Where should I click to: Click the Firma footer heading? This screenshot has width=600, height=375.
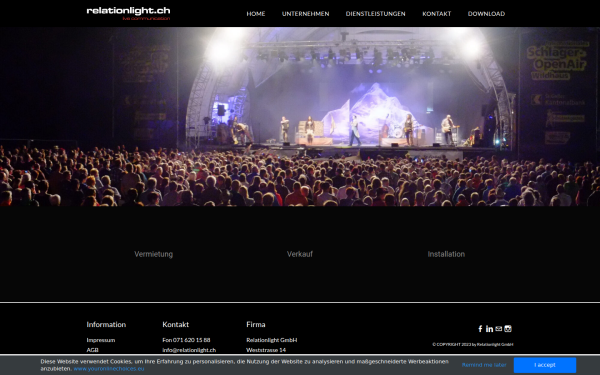coord(256,324)
